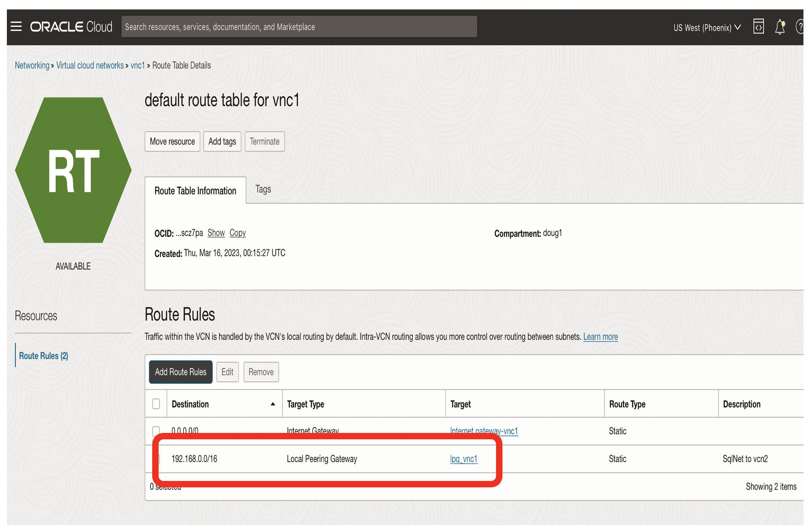Open the navigation hamburger menu

coord(16,26)
